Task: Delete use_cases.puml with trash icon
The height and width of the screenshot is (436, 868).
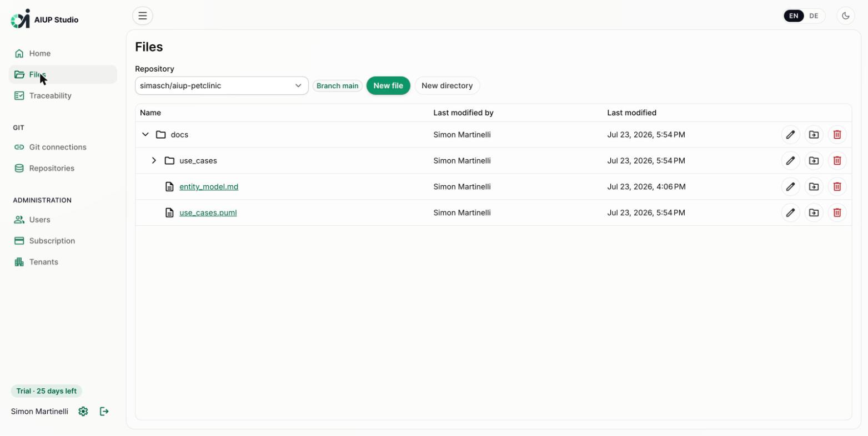Action: pos(837,213)
